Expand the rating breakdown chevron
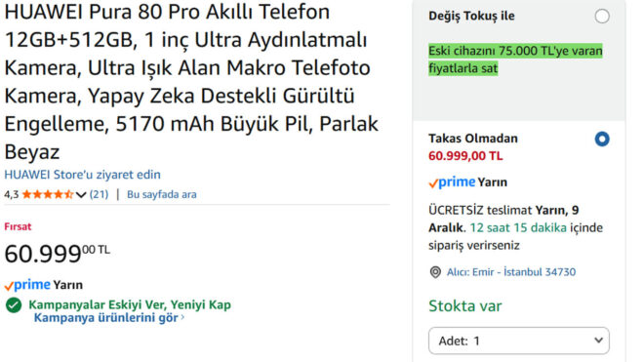 click(x=81, y=195)
